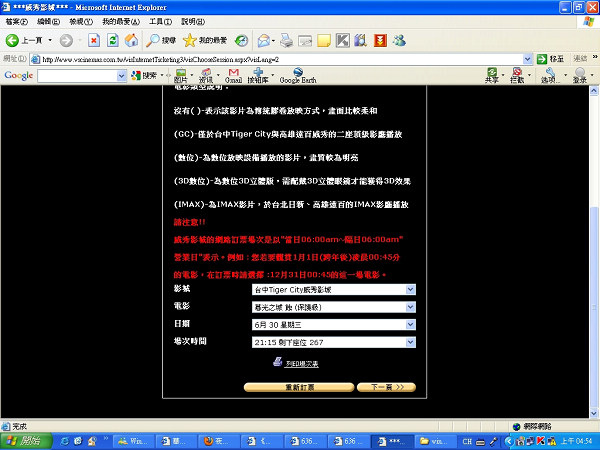Launch Google Earth toolbar button

point(298,76)
